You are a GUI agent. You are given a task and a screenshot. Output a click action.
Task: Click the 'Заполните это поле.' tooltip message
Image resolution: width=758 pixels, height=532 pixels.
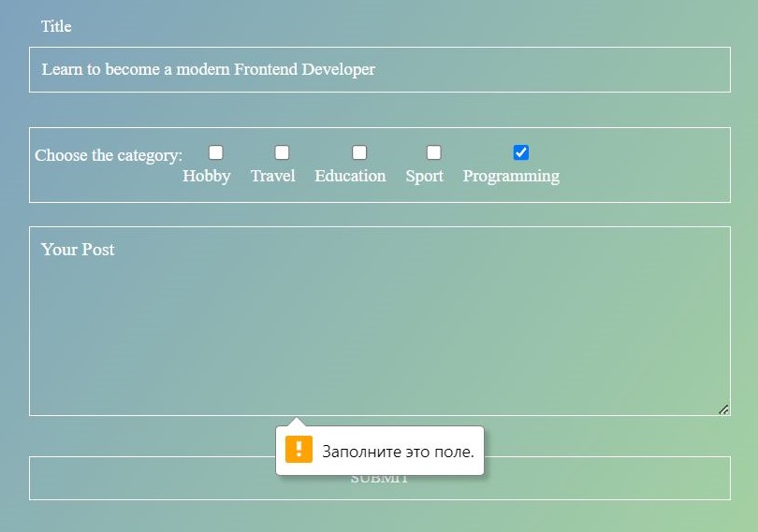pyautogui.click(x=398, y=452)
